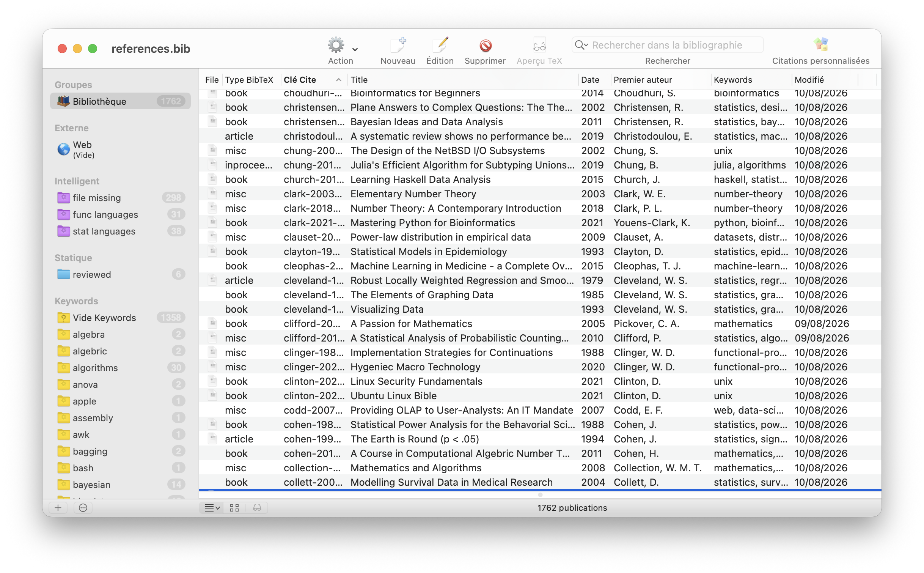Sort by the Date column header
Screen dimensions: 924x573
click(594, 80)
